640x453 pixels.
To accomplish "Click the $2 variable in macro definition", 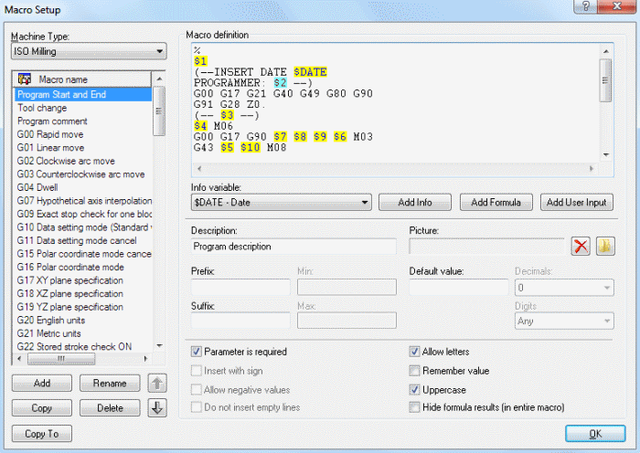I will (x=280, y=83).
